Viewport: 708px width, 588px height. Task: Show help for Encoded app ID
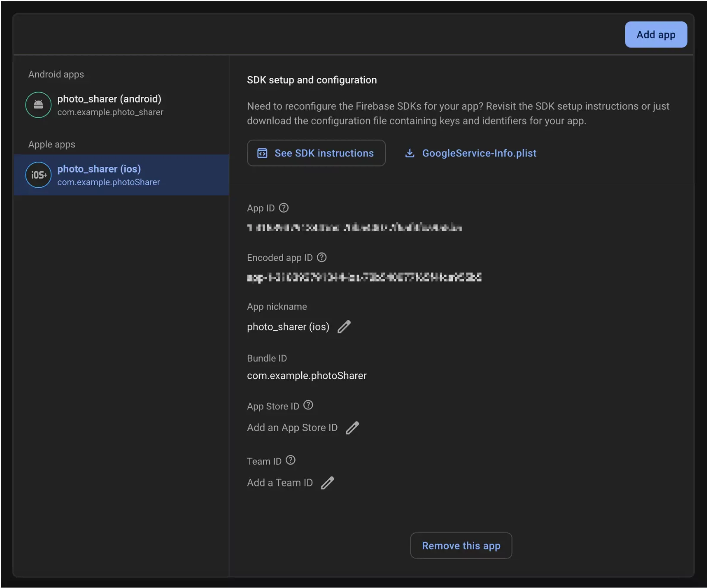pos(322,258)
